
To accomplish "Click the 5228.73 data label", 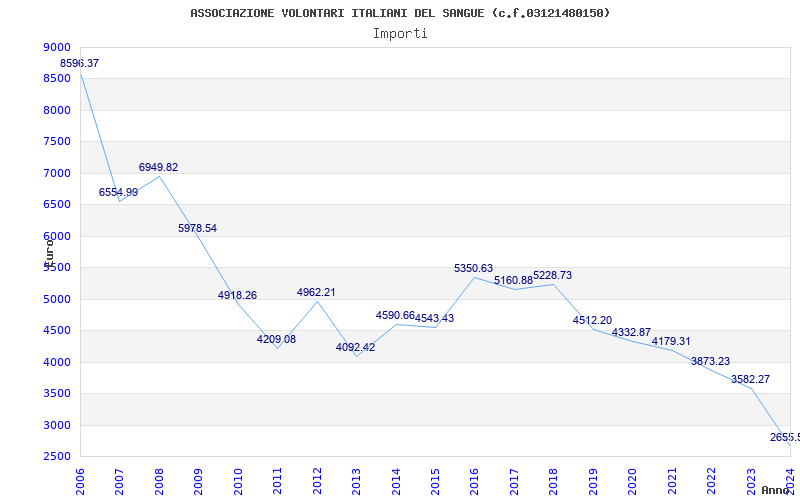I will click(553, 276).
